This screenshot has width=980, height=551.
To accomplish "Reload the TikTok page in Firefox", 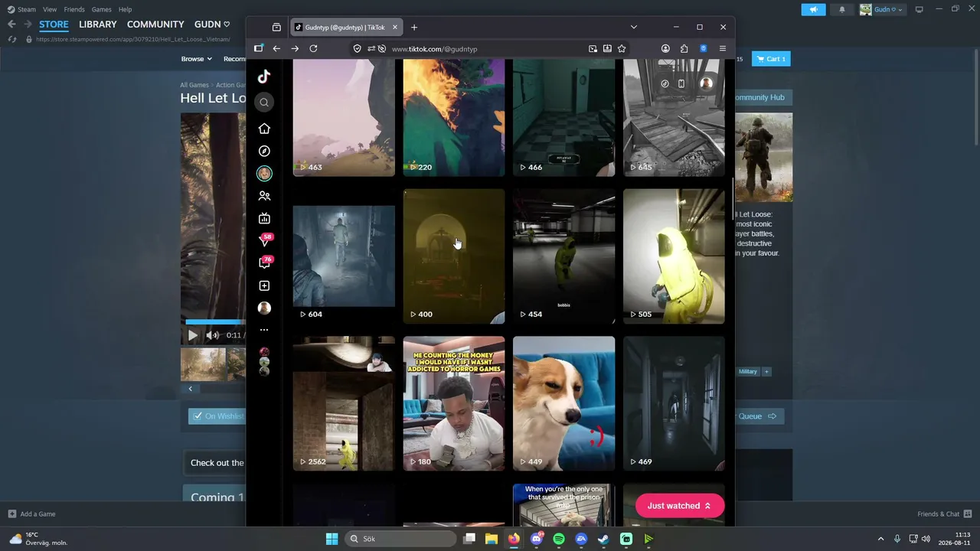I will [313, 48].
